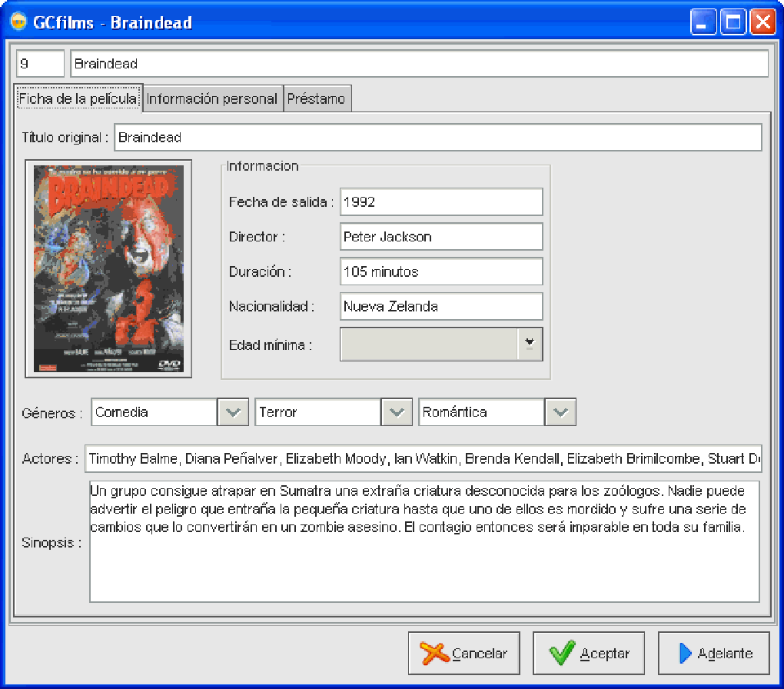
Task: Click the Adelante button
Action: click(713, 653)
